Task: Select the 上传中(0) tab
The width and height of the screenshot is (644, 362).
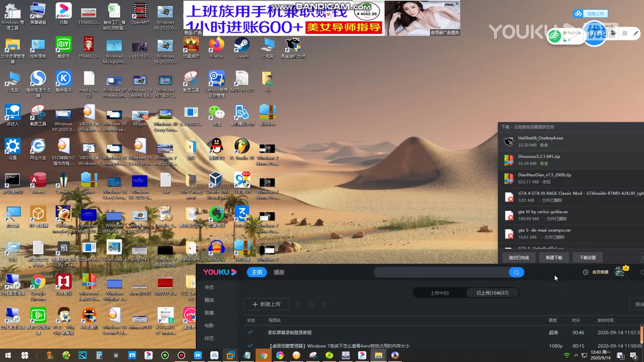Action: pos(439,293)
